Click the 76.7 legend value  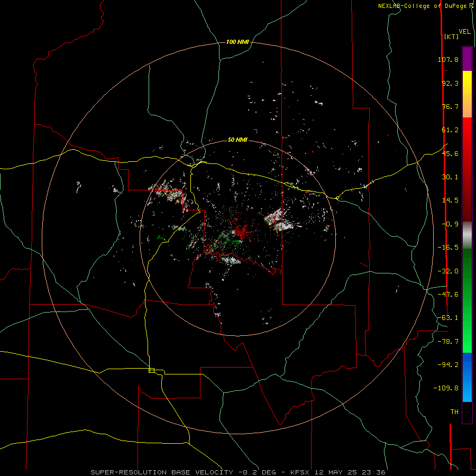[450, 106]
